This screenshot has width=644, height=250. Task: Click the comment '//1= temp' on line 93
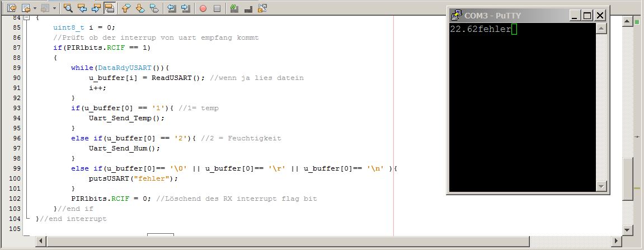pos(199,108)
